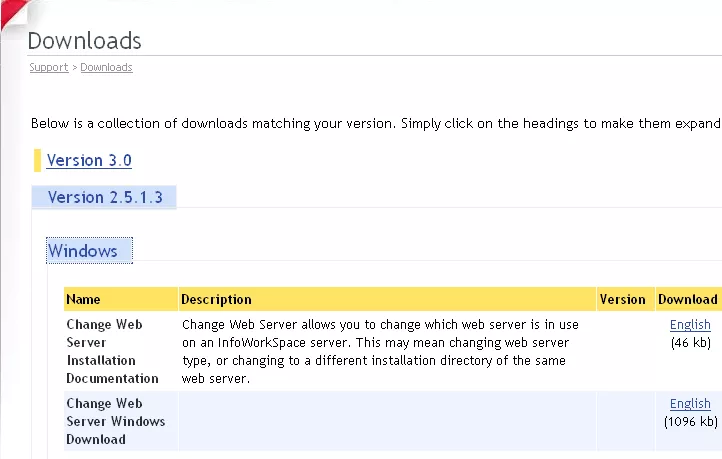Screen dimensions: 722x459
Task: Click the Downloads page title
Action: pos(84,41)
